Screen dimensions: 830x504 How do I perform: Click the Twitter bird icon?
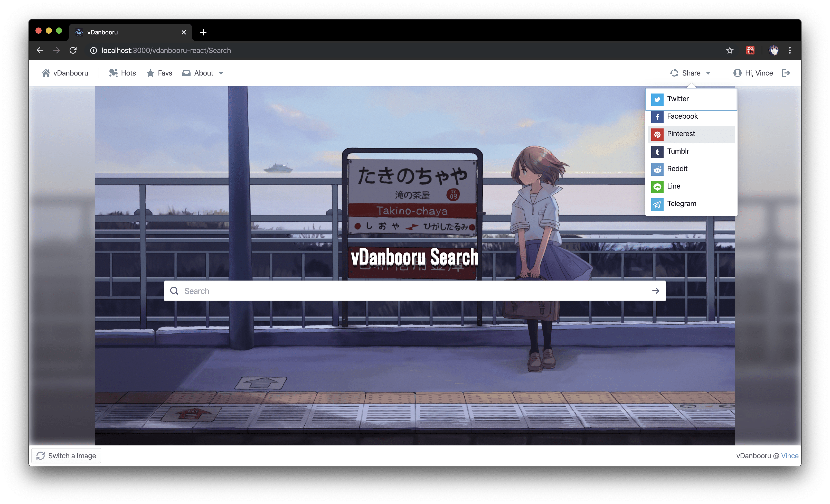coord(657,99)
